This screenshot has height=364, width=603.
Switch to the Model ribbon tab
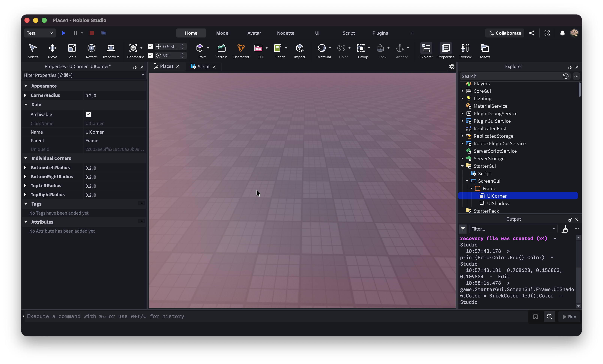coord(223,33)
